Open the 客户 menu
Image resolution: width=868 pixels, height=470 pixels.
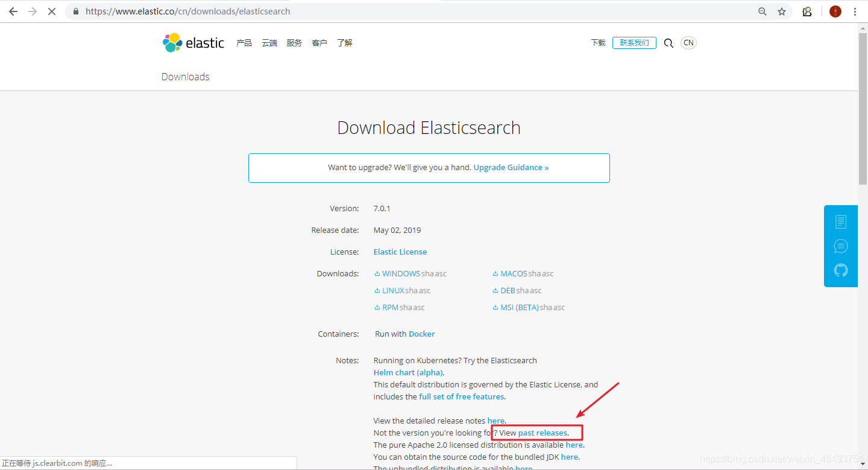click(319, 43)
